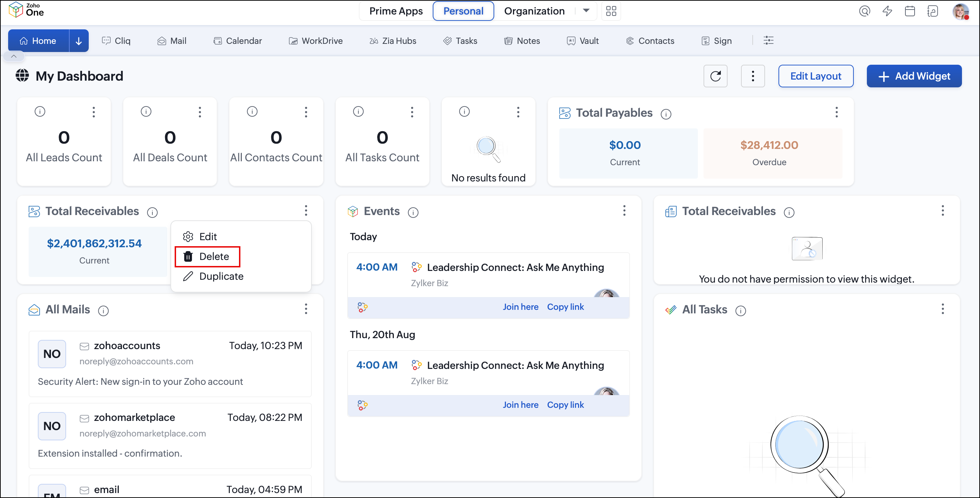The image size is (980, 498).
Task: Click Join here for Today's event
Action: coord(520,307)
